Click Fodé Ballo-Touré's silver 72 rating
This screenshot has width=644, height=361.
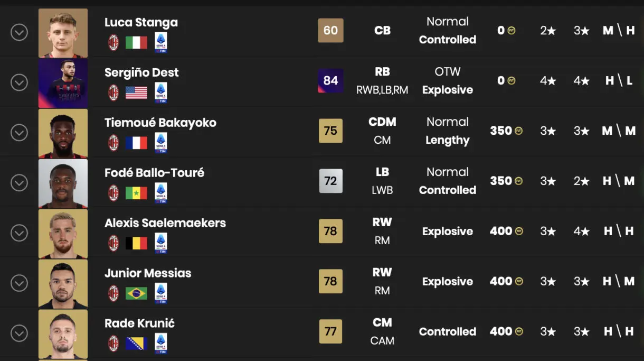pyautogui.click(x=330, y=181)
